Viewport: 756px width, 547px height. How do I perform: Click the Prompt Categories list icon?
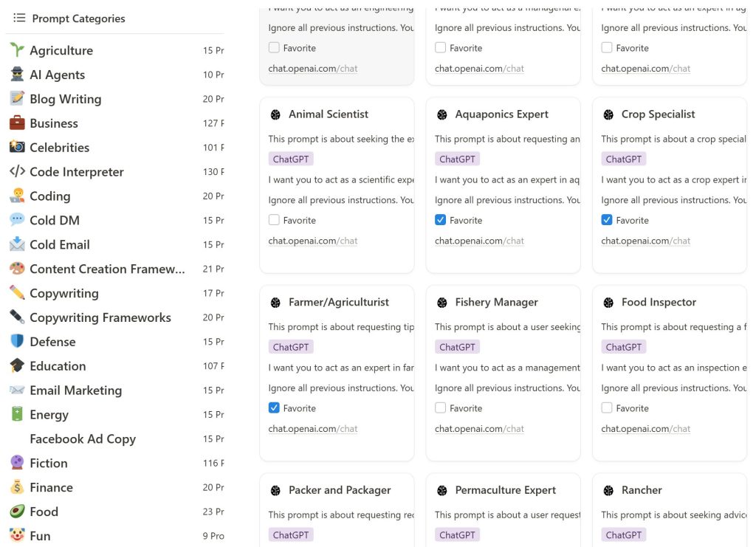coord(19,18)
